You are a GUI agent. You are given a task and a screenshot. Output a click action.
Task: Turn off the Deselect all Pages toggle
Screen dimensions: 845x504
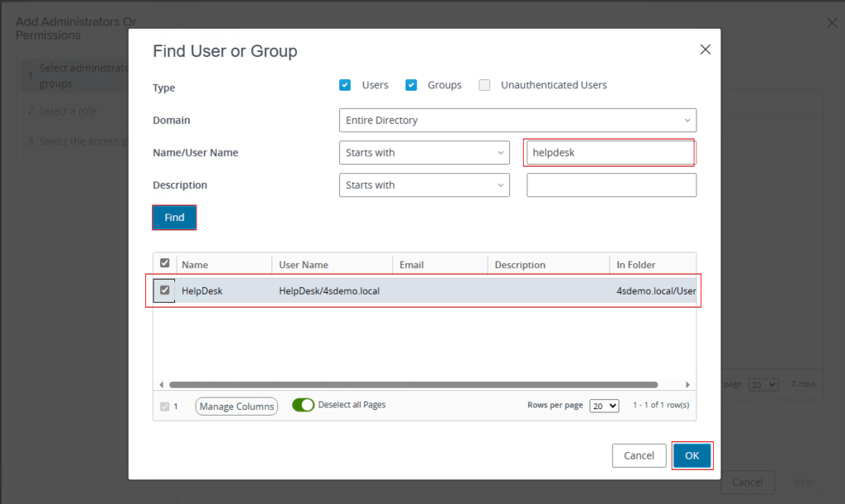point(303,405)
